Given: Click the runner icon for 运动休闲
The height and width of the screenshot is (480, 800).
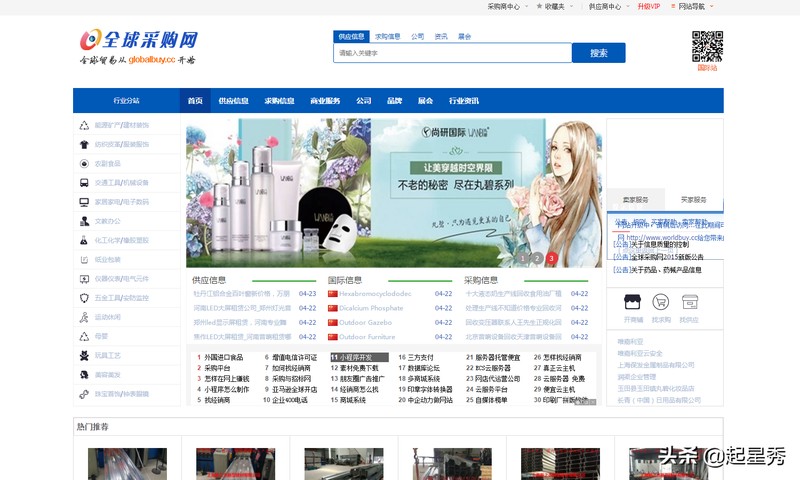Looking at the screenshot, I should (x=84, y=317).
